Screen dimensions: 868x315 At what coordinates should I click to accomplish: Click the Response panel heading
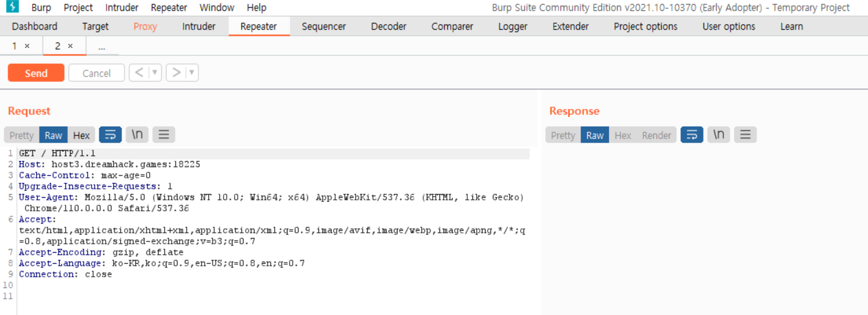coord(574,111)
